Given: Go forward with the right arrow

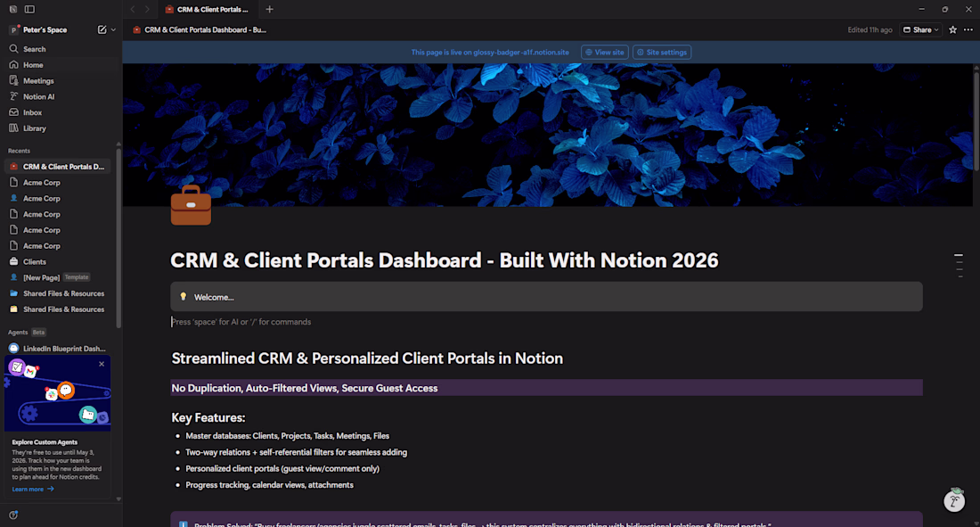Looking at the screenshot, I should click(x=148, y=10).
